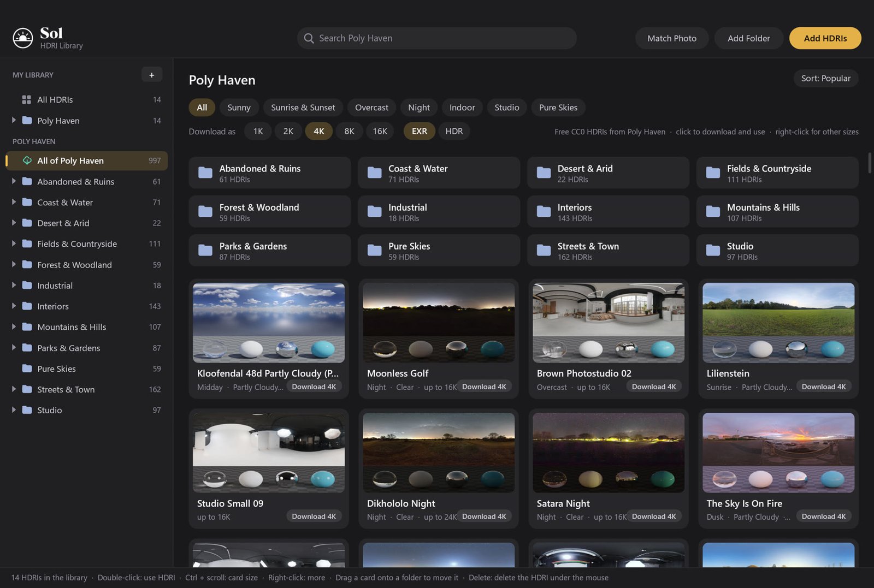
Task: Set download resolution to 1K
Action: coord(258,131)
